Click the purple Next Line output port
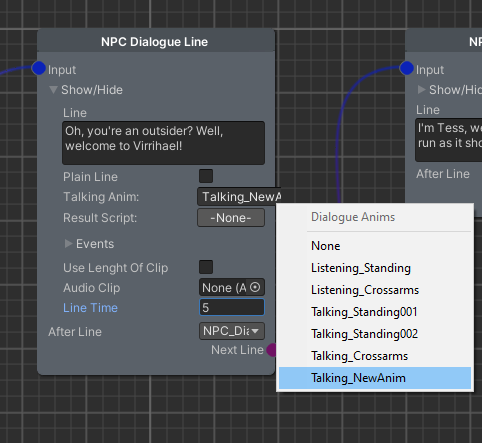The width and height of the screenshot is (482, 443). [x=272, y=350]
